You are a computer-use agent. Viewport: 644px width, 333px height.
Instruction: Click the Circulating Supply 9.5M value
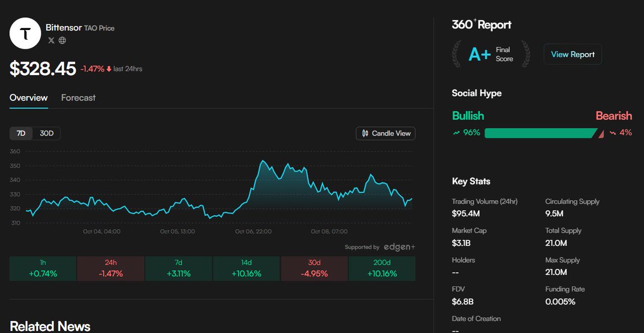pos(554,213)
